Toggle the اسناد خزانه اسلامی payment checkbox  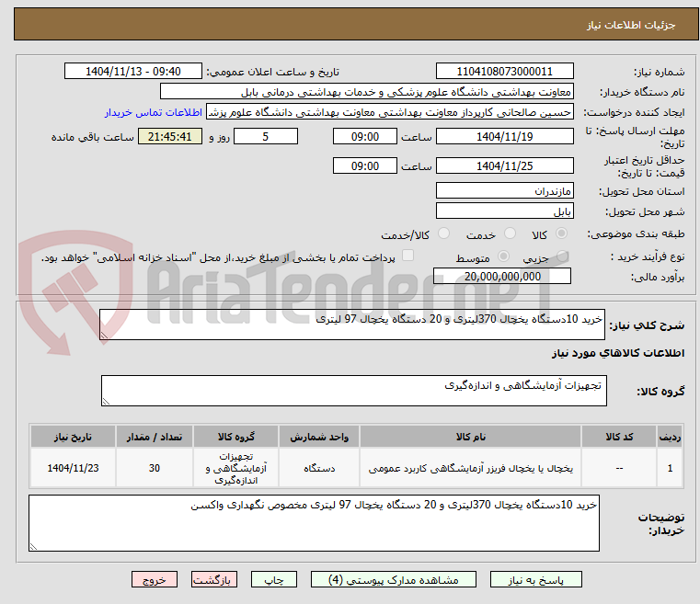coord(408,256)
